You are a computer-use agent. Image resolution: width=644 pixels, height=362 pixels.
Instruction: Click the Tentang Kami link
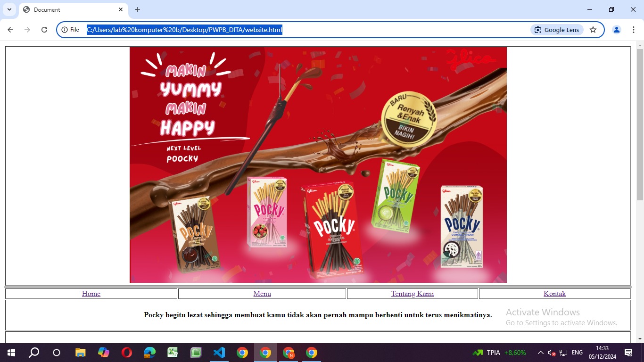point(413,294)
